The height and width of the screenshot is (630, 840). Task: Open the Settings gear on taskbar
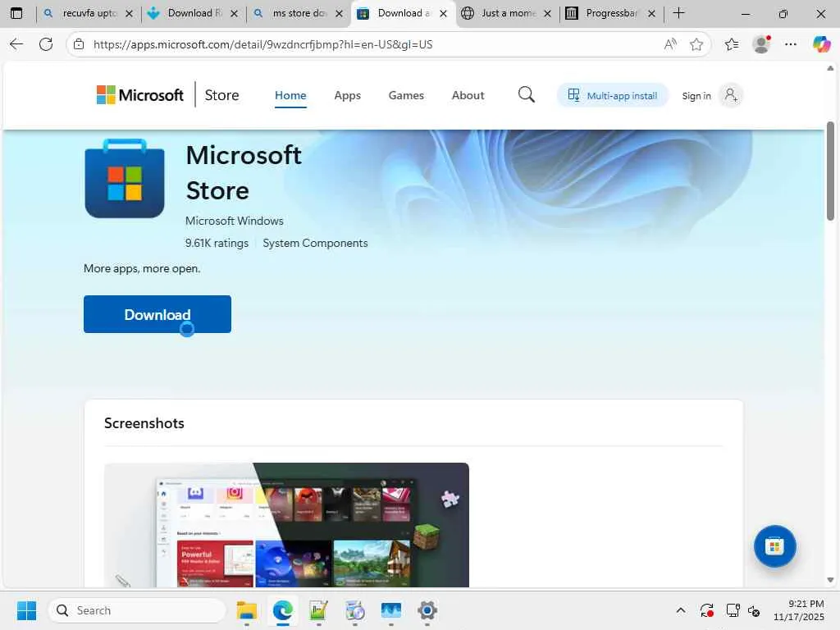click(427, 610)
